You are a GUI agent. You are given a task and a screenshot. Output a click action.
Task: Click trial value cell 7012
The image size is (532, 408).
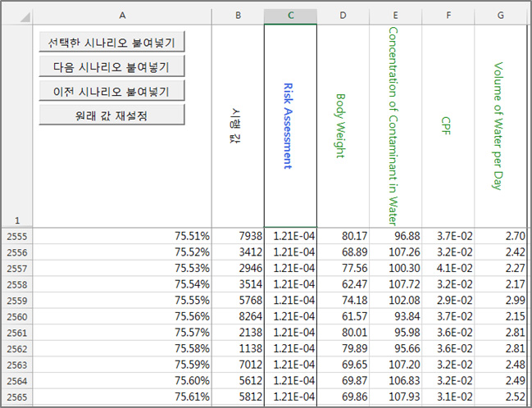point(238,365)
